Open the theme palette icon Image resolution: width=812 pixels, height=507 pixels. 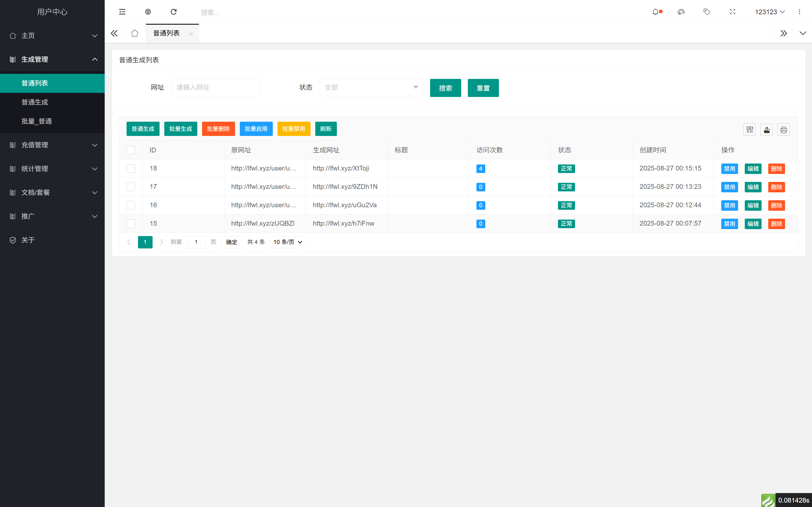pos(681,12)
